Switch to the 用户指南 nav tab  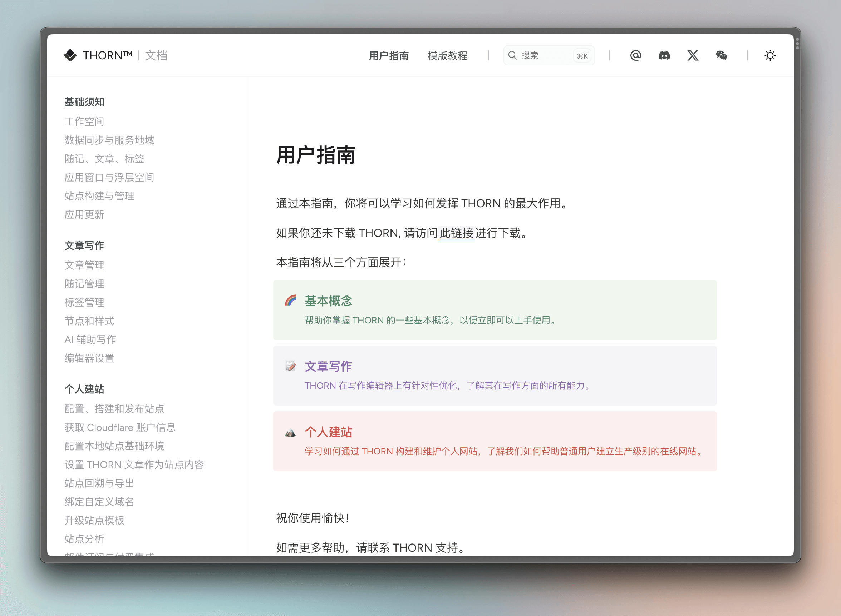(389, 56)
